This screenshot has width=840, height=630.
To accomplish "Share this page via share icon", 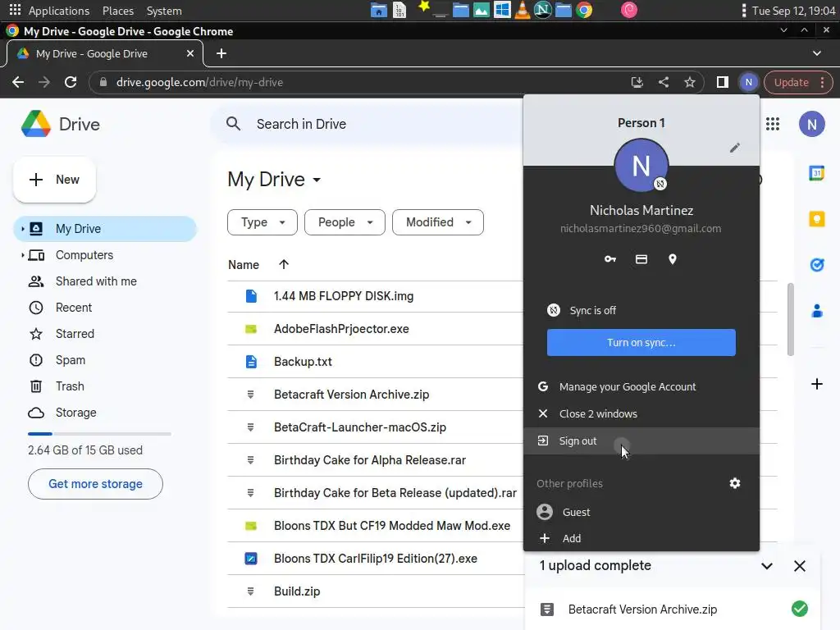I will pyautogui.click(x=663, y=83).
